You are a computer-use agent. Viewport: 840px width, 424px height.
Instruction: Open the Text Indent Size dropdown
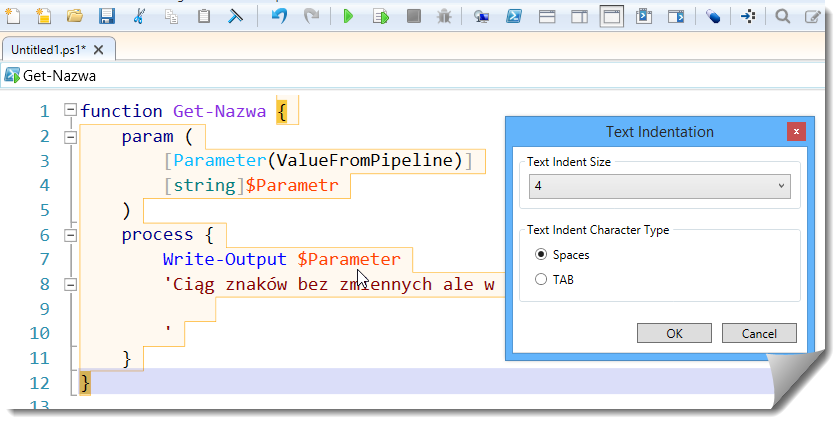coord(659,186)
